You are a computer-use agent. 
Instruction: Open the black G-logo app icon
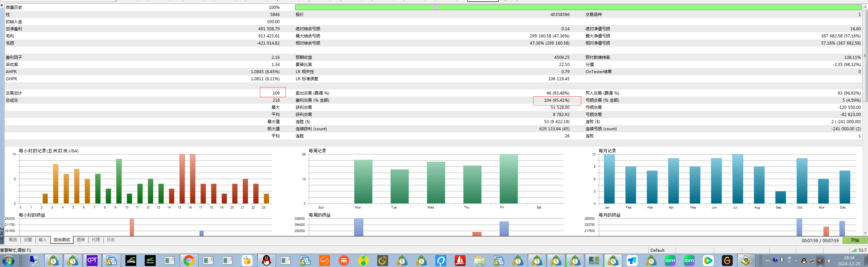pyautogui.click(x=727, y=261)
